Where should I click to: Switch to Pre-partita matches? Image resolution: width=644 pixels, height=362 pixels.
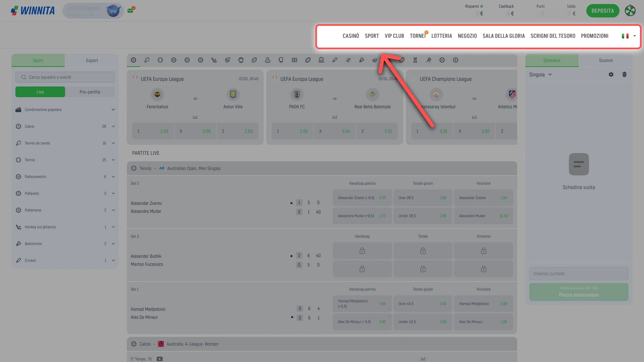coord(90,92)
